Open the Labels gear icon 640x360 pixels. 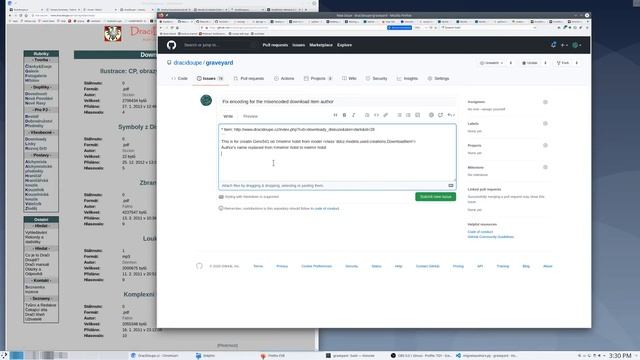coord(545,124)
